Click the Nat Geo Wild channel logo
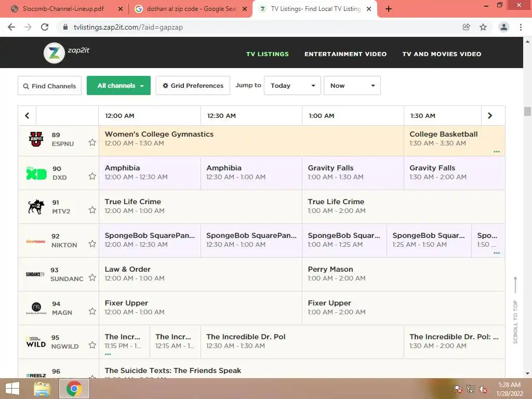The image size is (532, 399). (x=36, y=342)
